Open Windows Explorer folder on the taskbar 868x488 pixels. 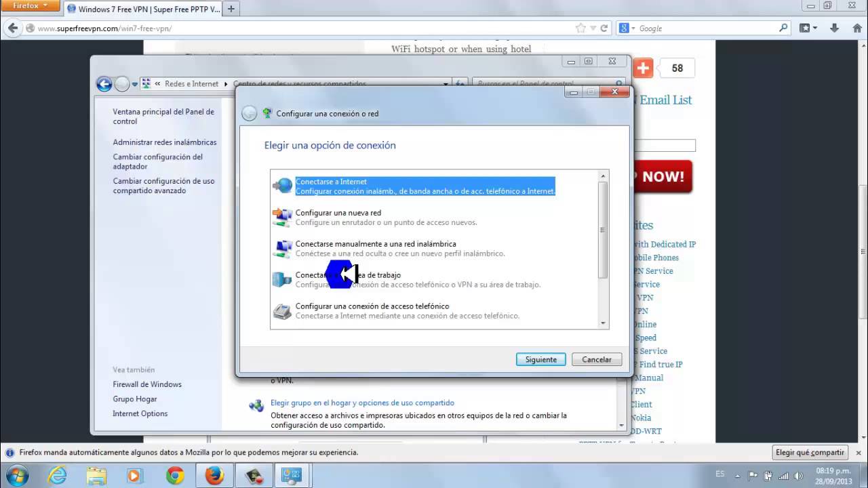point(96,476)
